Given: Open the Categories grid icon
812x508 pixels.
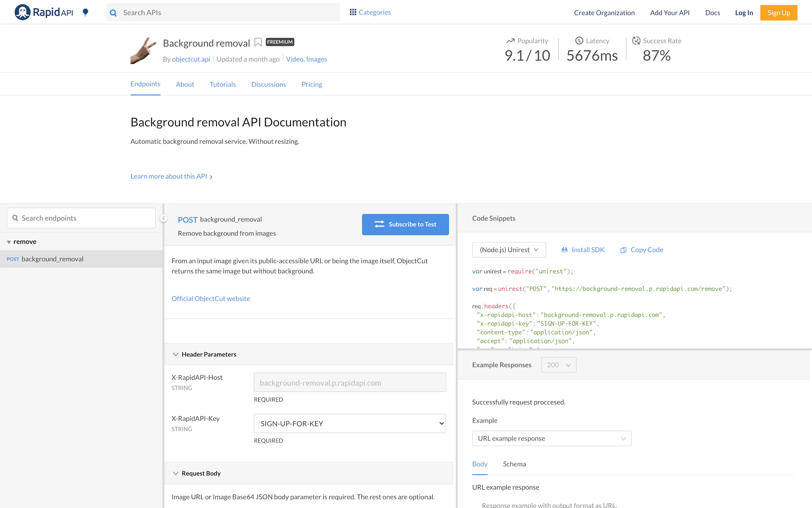Looking at the screenshot, I should [353, 12].
